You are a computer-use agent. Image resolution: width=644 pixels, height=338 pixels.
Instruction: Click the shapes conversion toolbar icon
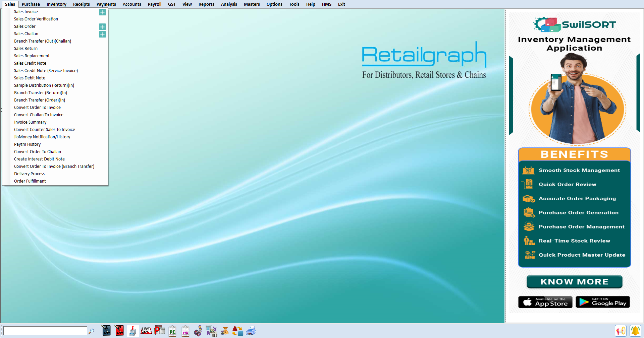(x=237, y=331)
